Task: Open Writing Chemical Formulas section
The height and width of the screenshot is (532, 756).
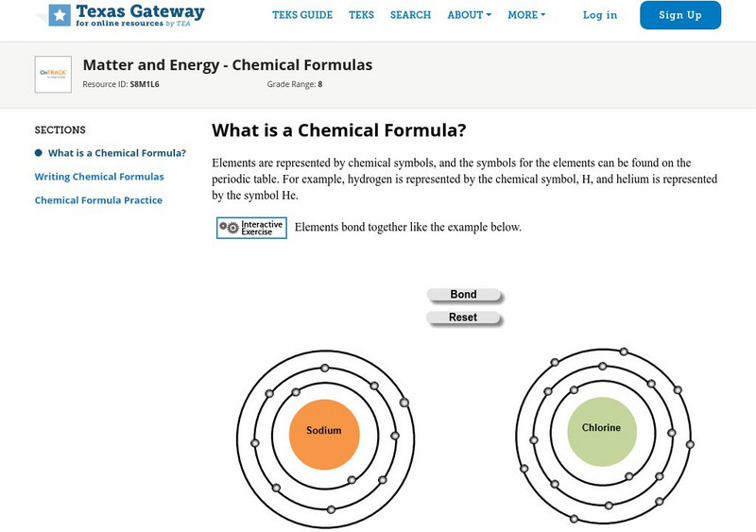Action: pos(99,177)
